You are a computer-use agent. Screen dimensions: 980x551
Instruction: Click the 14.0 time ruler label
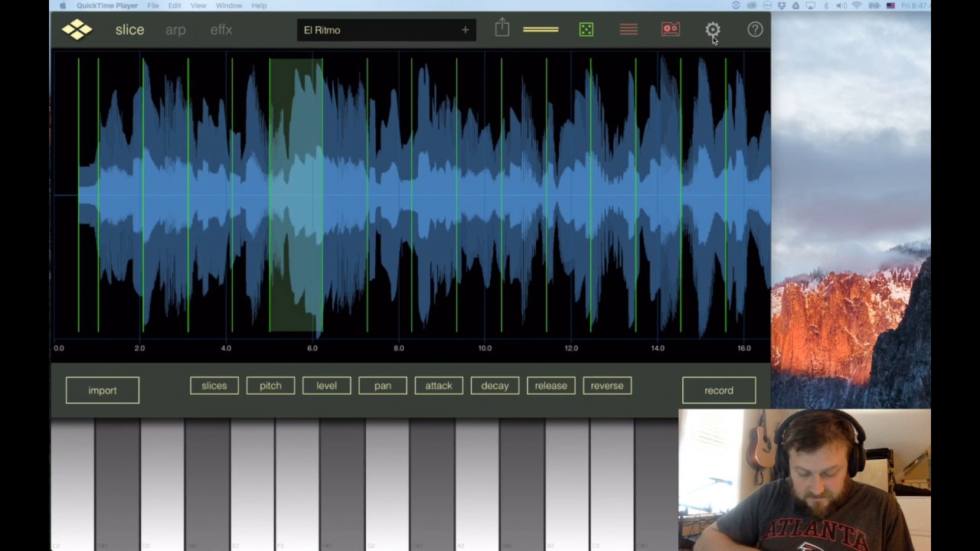[658, 348]
